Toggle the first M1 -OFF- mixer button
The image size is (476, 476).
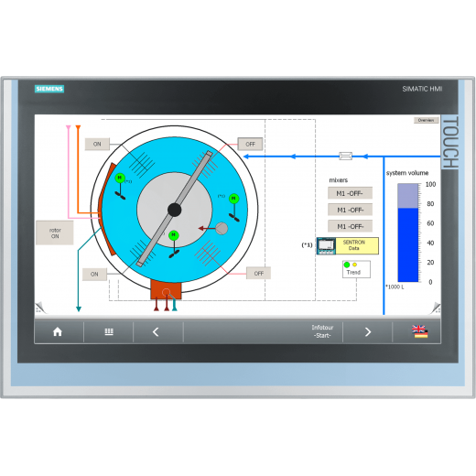350,193
